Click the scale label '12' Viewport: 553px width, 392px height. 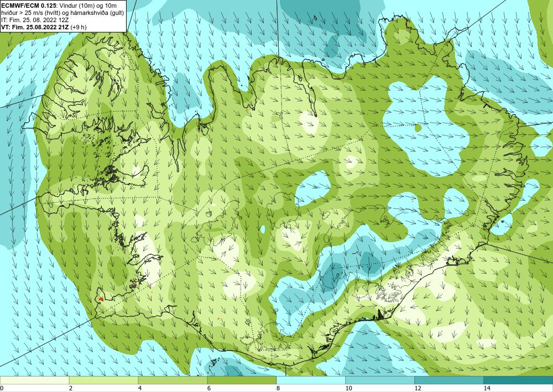(418, 388)
